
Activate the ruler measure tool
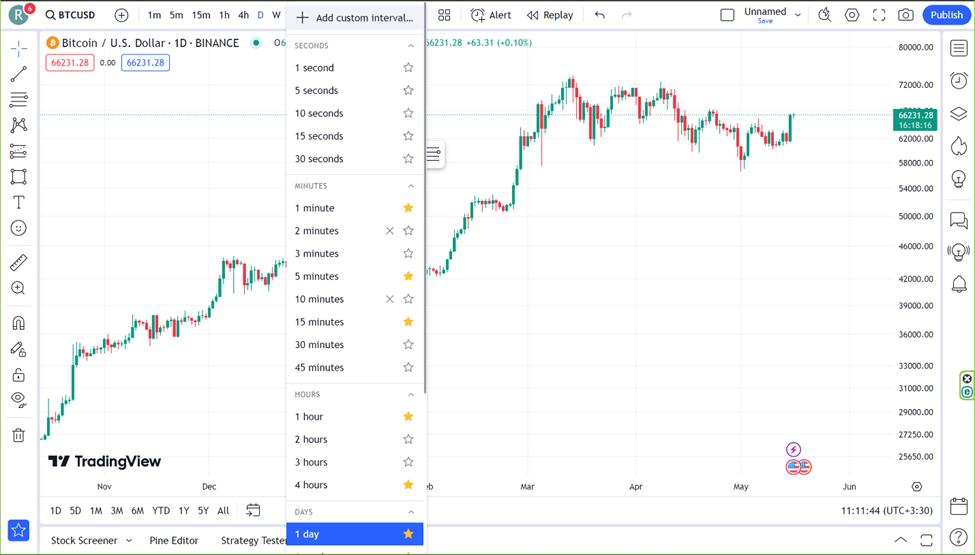19,262
